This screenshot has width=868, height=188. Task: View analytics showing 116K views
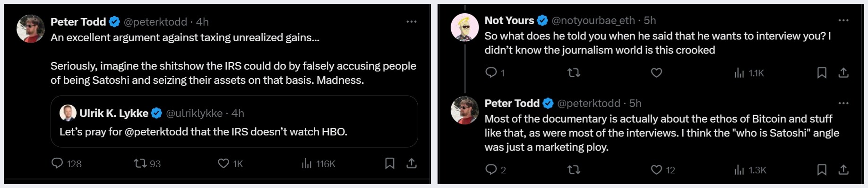318,163
